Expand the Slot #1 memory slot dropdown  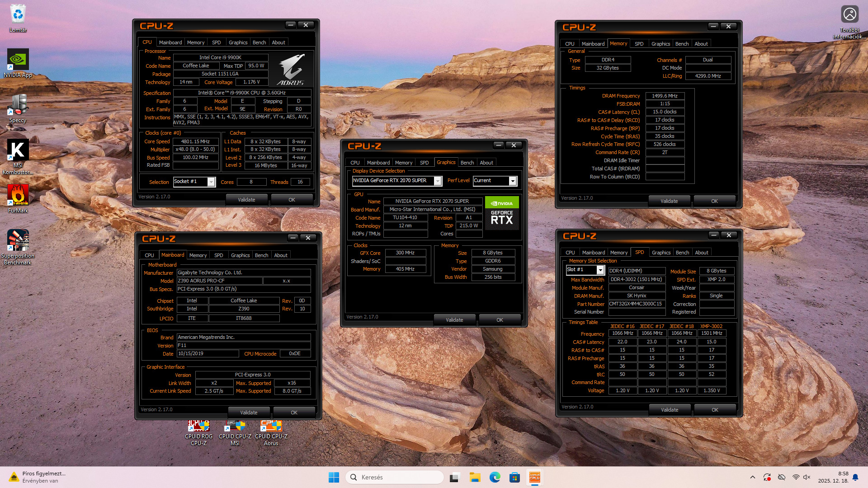(x=600, y=270)
